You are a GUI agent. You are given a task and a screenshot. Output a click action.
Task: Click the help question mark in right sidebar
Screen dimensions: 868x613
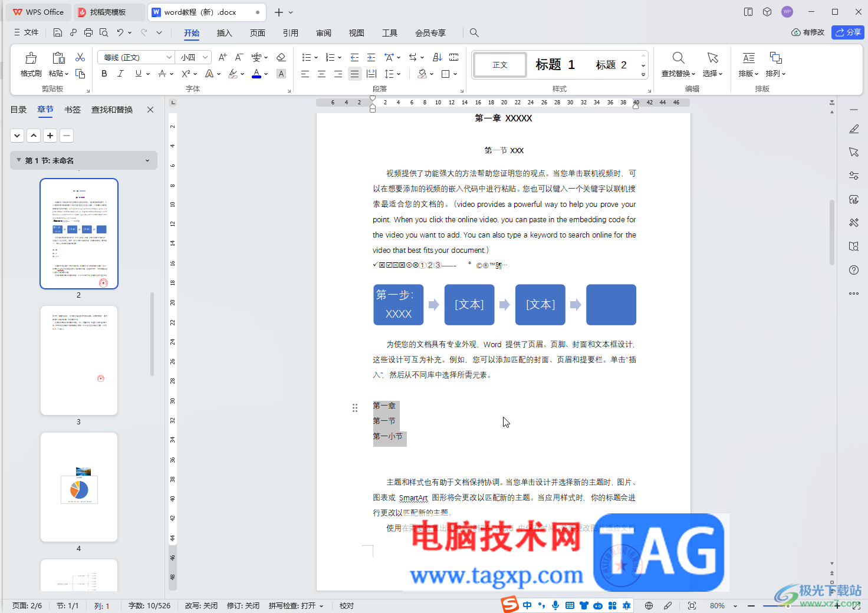tap(854, 270)
